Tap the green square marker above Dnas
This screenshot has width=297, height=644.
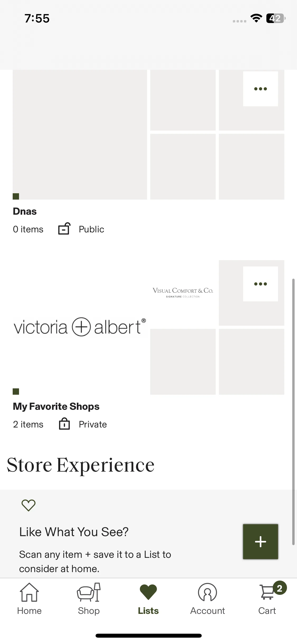click(16, 196)
